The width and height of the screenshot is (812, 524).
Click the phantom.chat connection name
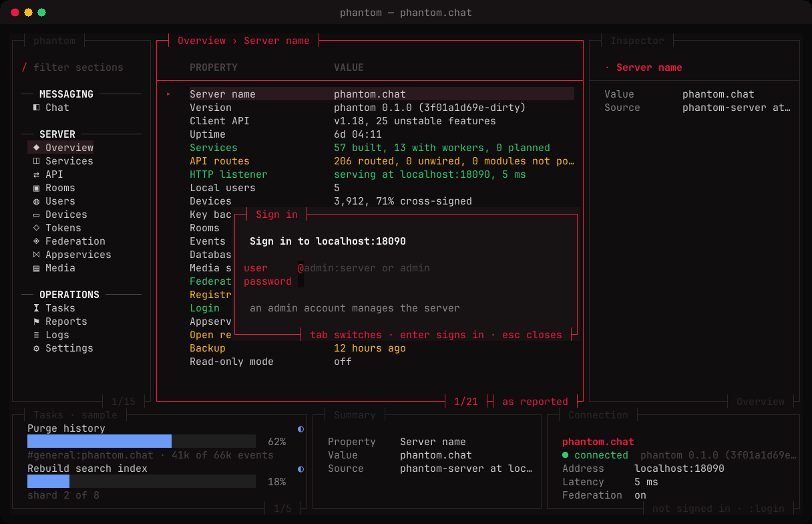(598, 442)
